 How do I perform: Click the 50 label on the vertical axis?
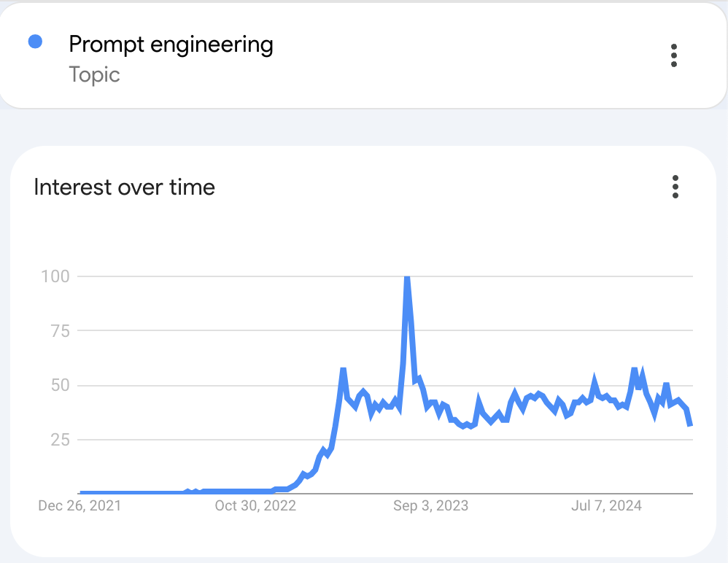tap(58, 385)
